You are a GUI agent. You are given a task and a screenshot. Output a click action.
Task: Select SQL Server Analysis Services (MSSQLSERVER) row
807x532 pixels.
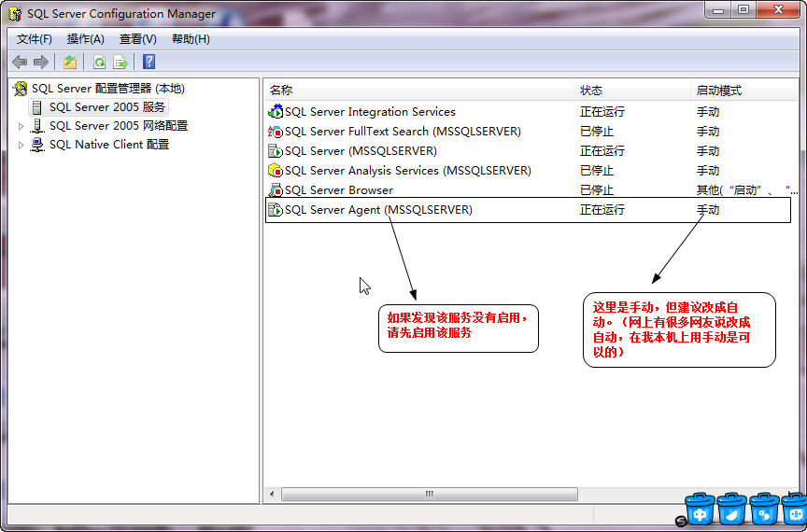pyautogui.click(x=531, y=170)
